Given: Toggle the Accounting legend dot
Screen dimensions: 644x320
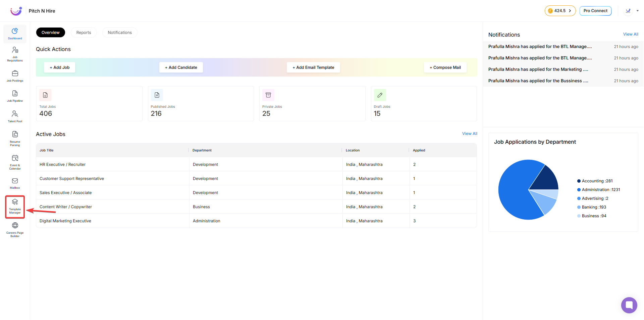Looking at the screenshot, I should point(579,181).
